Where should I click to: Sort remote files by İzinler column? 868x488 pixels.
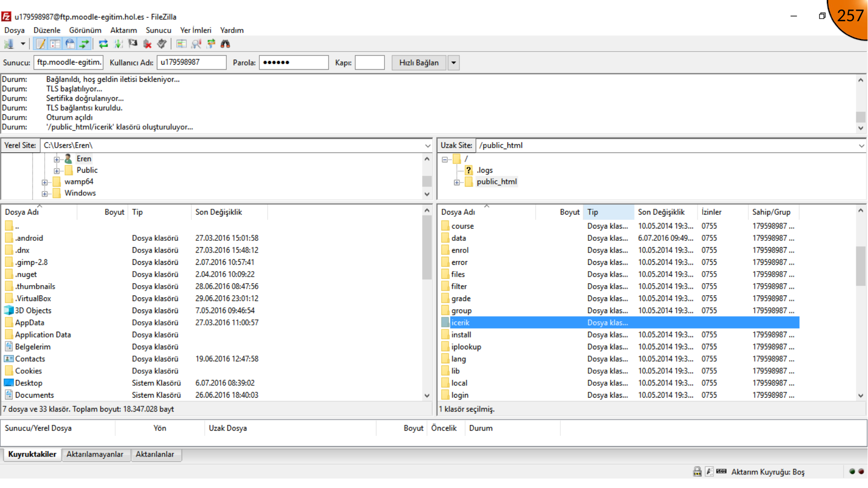(x=723, y=212)
